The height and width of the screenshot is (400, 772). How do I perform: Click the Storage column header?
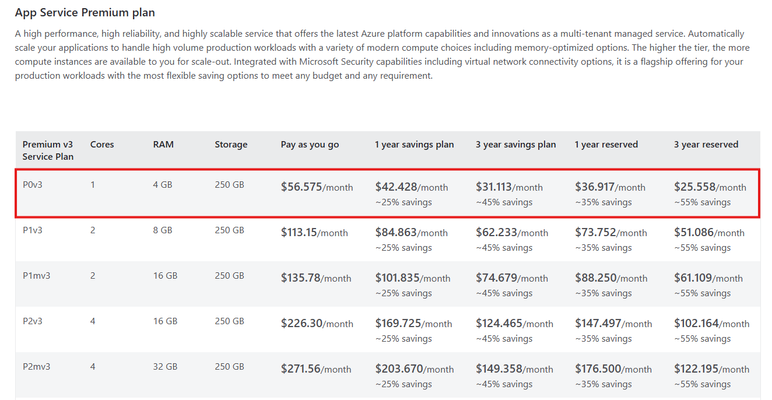pyautogui.click(x=231, y=145)
